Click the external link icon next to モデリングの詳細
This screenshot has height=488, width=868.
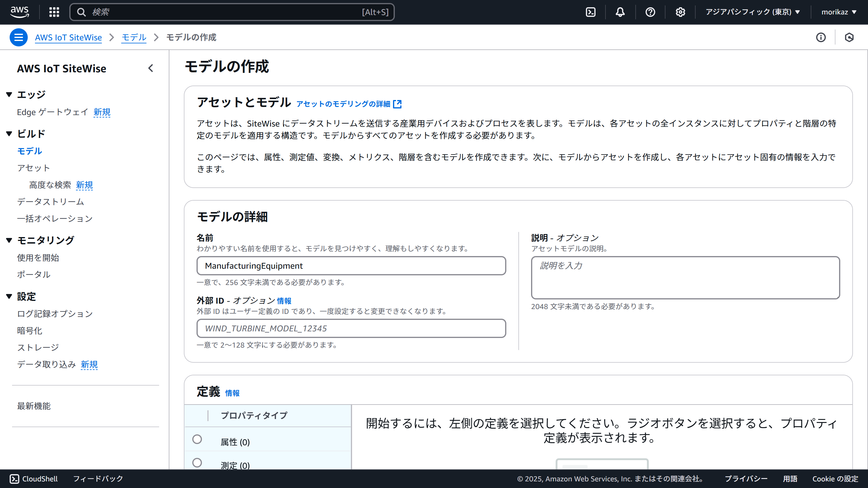[x=397, y=104]
